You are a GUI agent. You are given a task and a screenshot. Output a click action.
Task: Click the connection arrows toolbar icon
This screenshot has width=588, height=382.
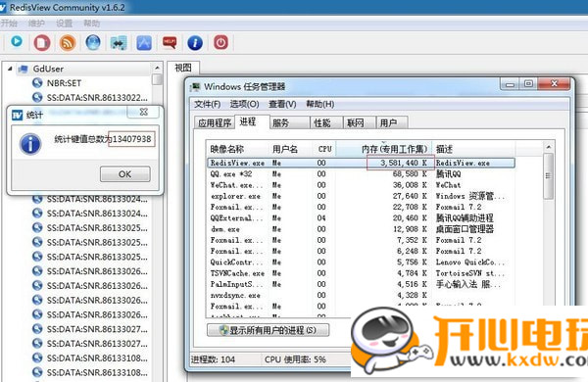click(119, 43)
